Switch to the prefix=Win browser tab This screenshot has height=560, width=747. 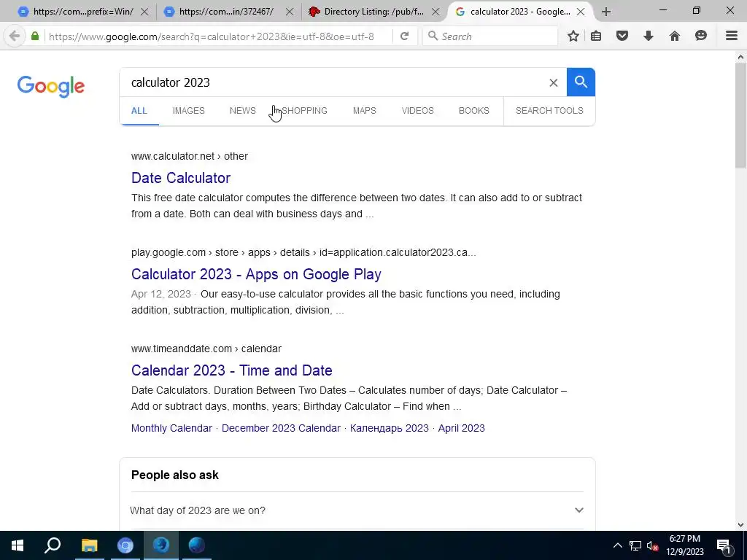[83, 12]
